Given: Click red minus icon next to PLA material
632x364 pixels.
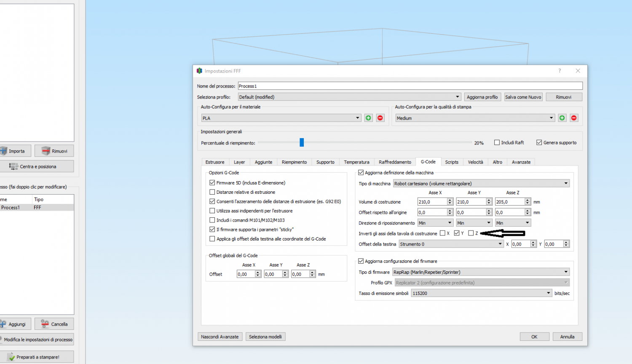Looking at the screenshot, I should point(380,118).
